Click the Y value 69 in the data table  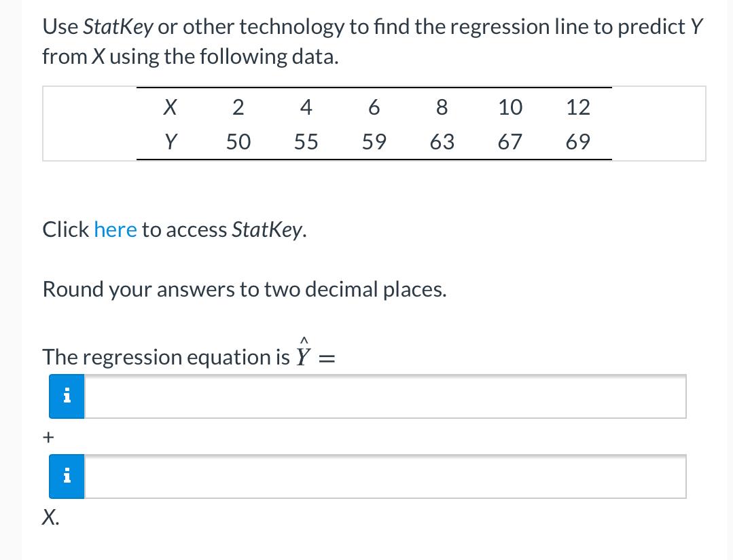[579, 142]
